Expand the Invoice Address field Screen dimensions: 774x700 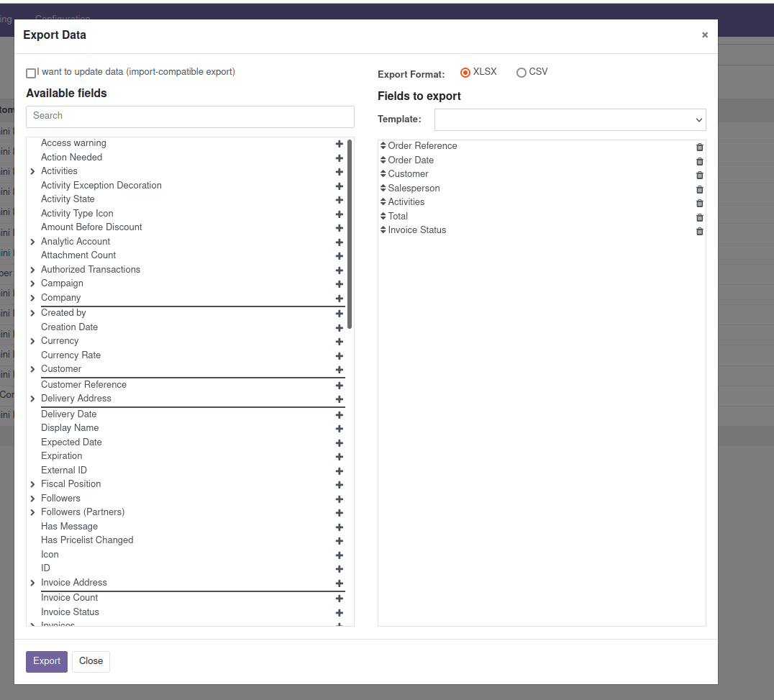pos(32,583)
